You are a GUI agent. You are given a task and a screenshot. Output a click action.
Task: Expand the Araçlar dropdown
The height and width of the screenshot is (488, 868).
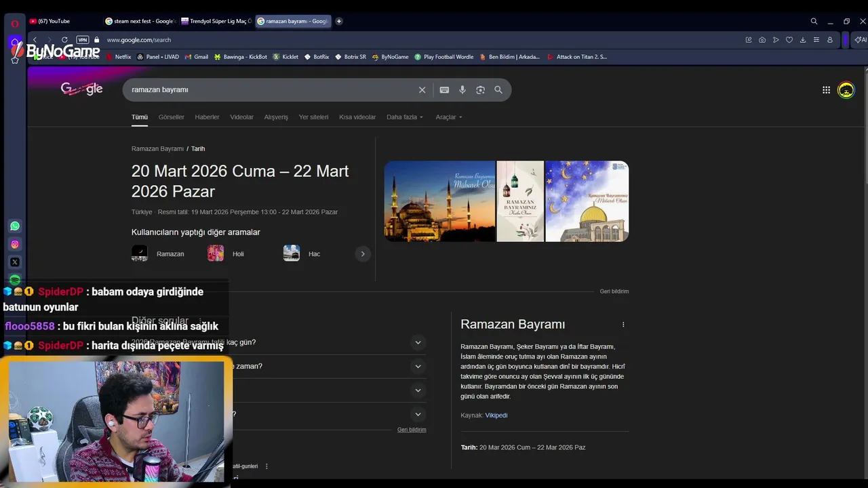click(449, 117)
